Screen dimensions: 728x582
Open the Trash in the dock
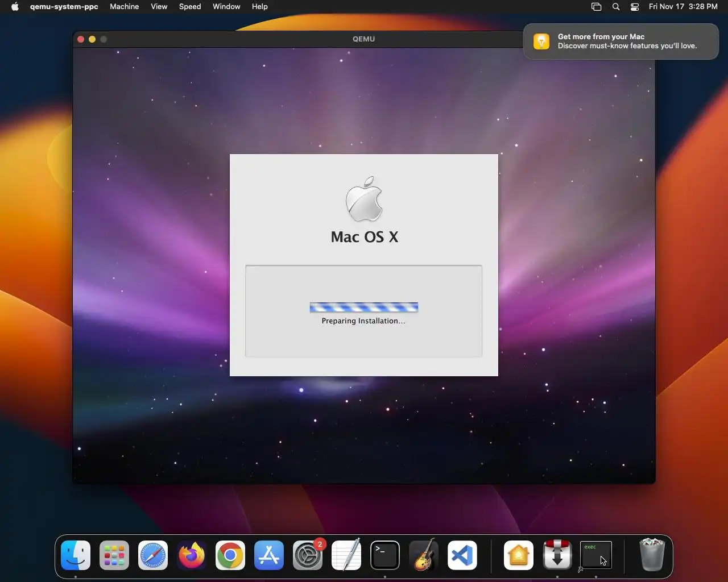click(x=652, y=555)
